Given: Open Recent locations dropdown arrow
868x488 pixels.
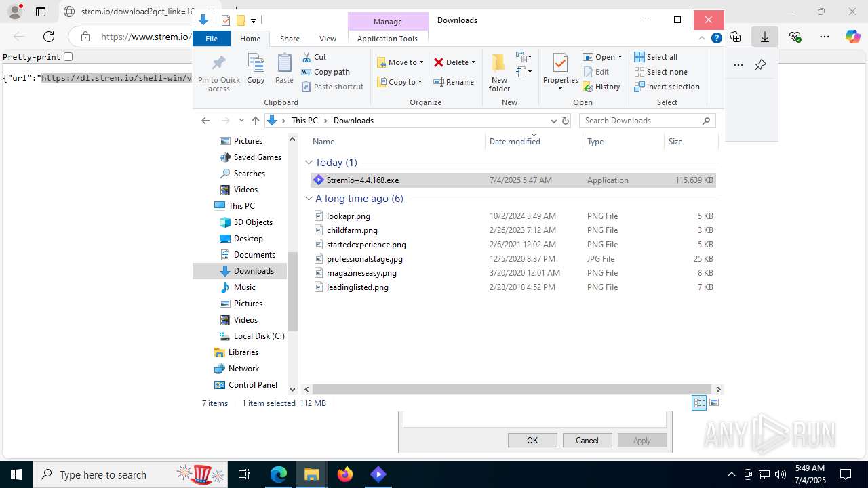Looking at the screenshot, I should click(x=241, y=121).
